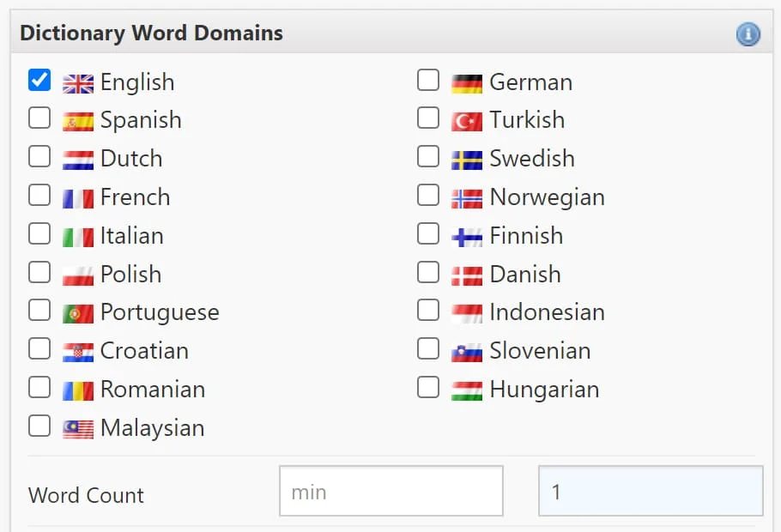Enable the Polish checkbox
This screenshot has width=781, height=532.
point(39,273)
